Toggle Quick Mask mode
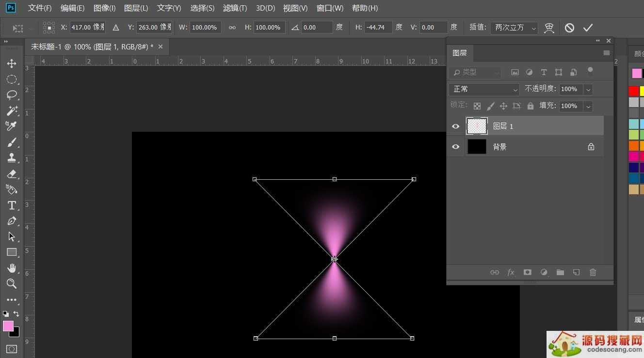The image size is (644, 358). point(12,348)
